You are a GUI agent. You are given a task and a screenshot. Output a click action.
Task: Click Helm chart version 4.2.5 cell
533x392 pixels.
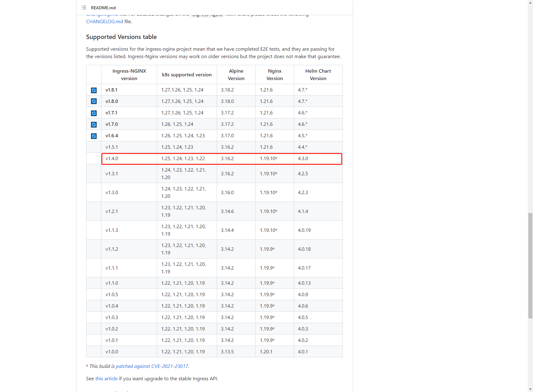point(318,174)
